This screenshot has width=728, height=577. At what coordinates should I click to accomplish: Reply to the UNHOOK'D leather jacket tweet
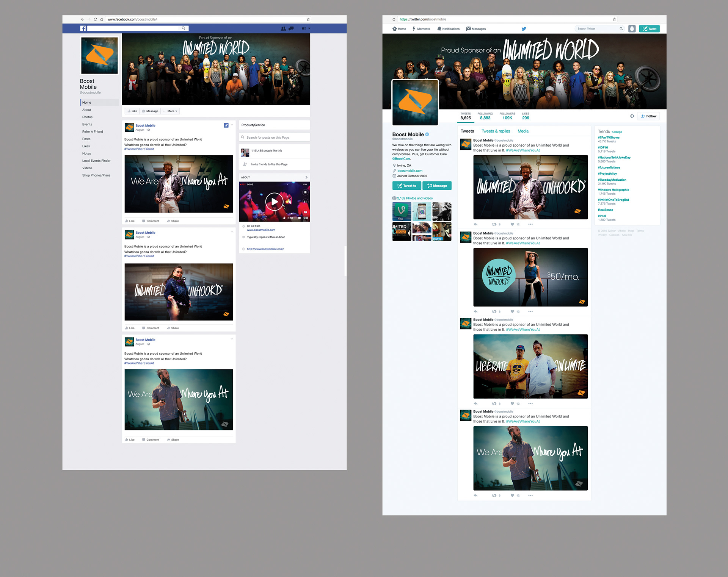(x=475, y=224)
